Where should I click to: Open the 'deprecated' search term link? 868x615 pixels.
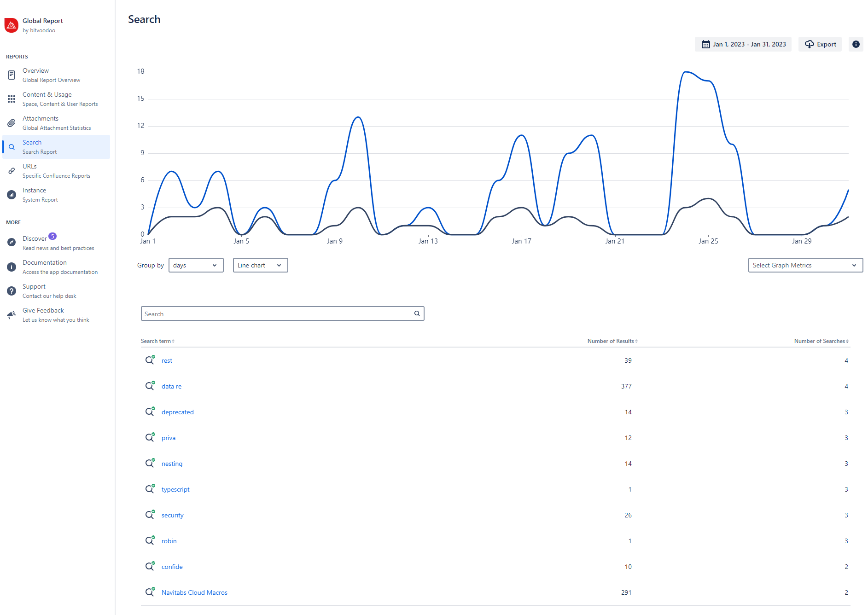tap(177, 412)
